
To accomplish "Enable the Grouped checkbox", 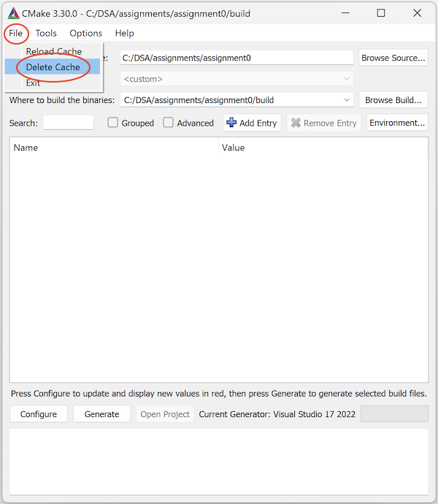I will [113, 123].
